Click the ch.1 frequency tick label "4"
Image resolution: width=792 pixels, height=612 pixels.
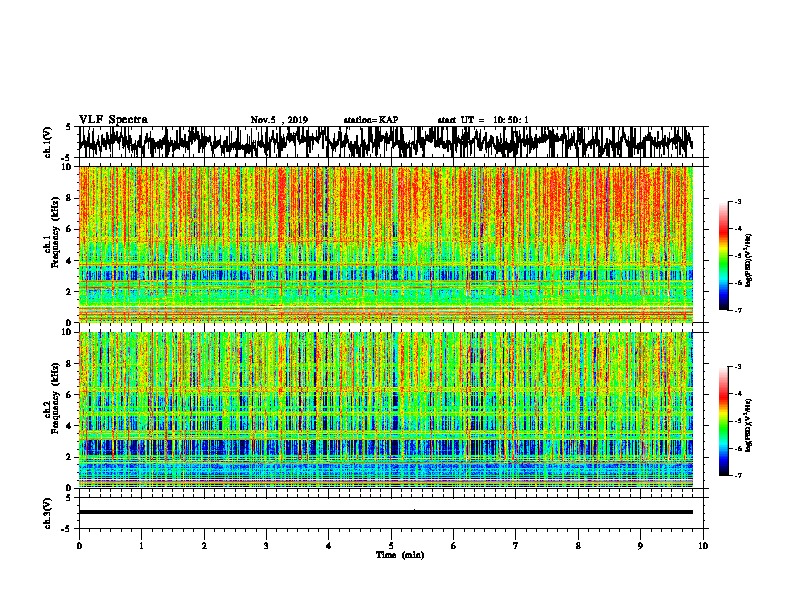pos(69,261)
